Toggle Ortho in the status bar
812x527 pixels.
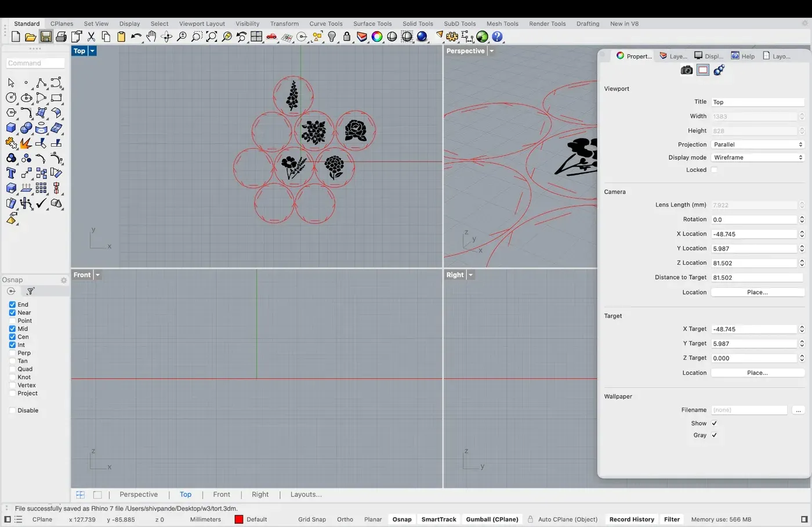[345, 519]
